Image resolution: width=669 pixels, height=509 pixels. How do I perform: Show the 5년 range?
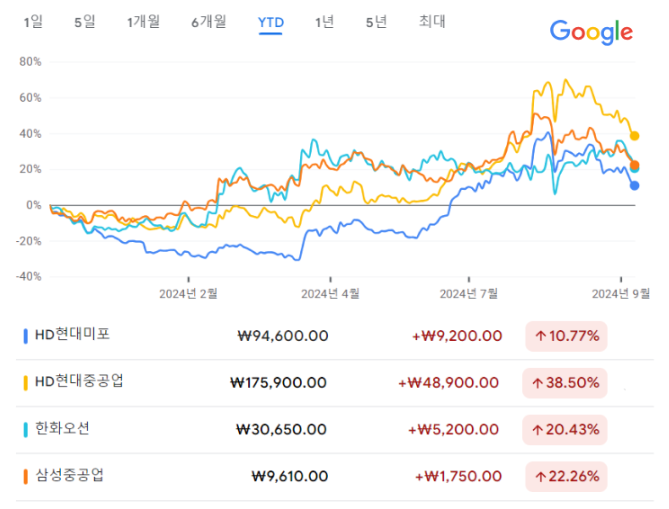(x=376, y=22)
